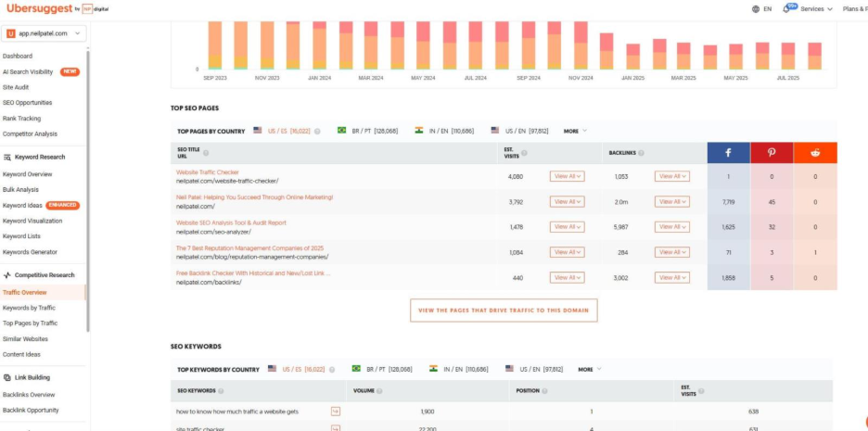This screenshot has width=868, height=431.
Task: Click the info icon next to Est. Visits in Top Pages
Action: pyautogui.click(x=524, y=153)
